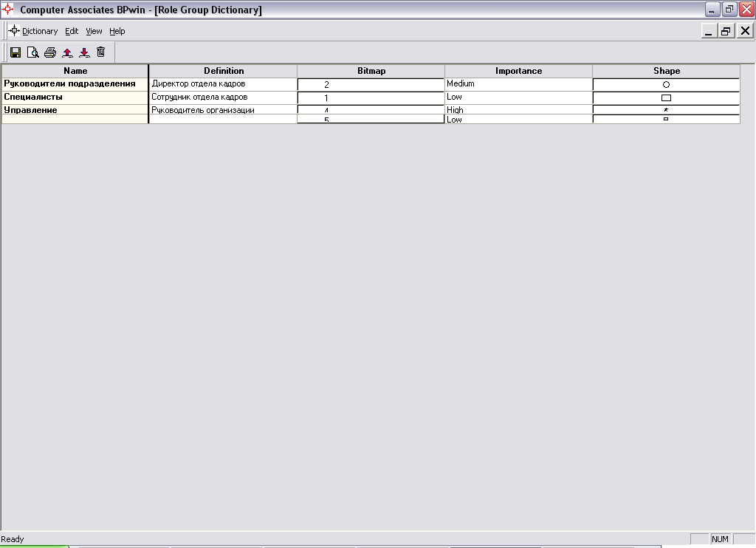Select the 'Специалисты' name cell
Screen dimensions: 756x548
pos(75,97)
